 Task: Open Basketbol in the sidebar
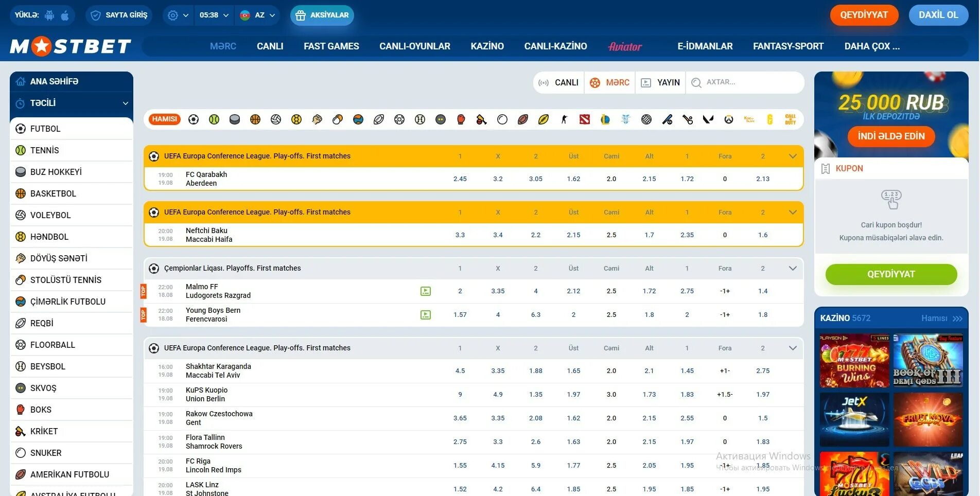[72, 193]
